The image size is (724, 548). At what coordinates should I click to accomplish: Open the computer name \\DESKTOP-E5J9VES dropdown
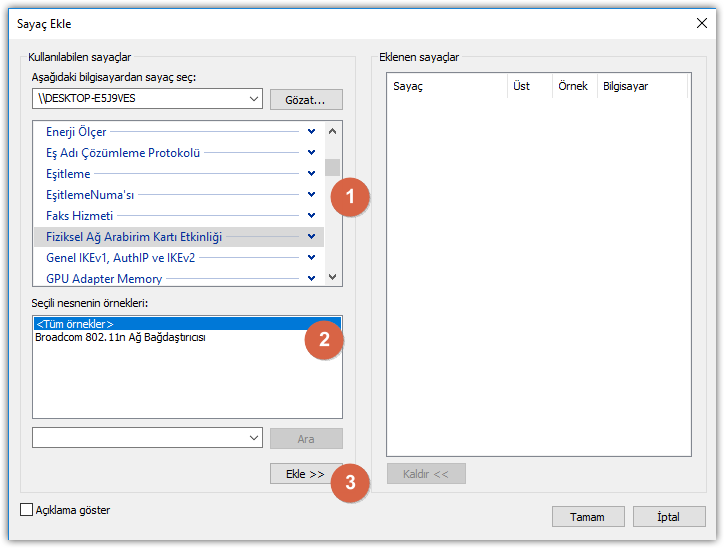[253, 99]
